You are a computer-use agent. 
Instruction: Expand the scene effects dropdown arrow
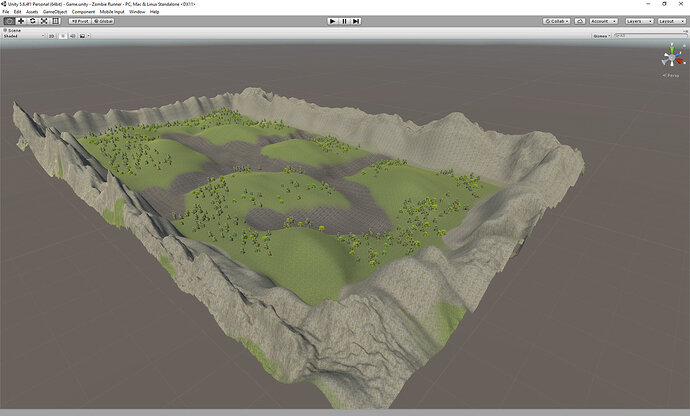click(x=88, y=36)
